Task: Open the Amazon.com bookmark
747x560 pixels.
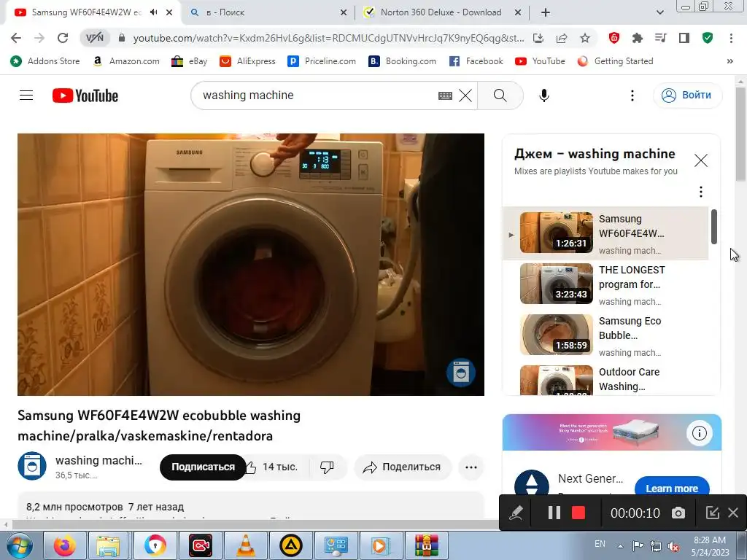Action: pyautogui.click(x=126, y=61)
